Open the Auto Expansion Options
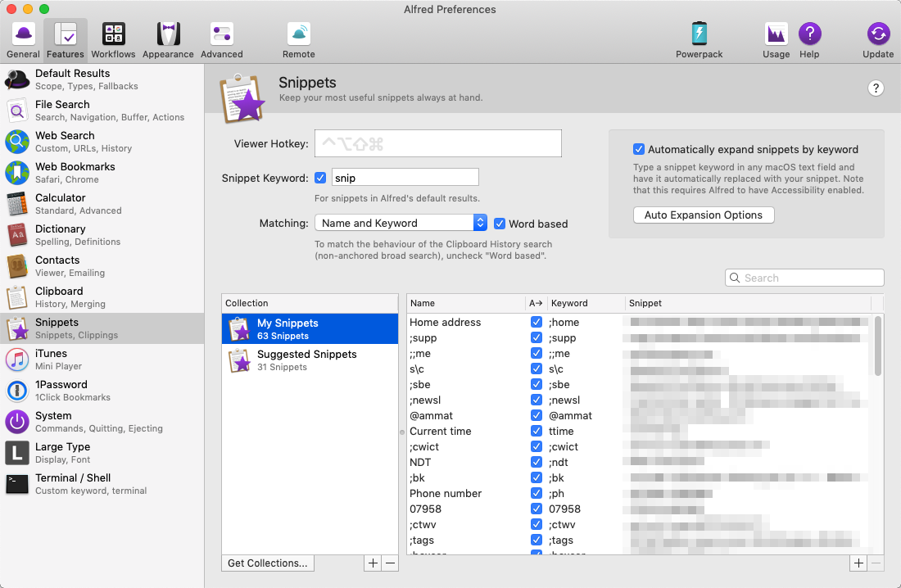The image size is (901, 588). point(704,215)
